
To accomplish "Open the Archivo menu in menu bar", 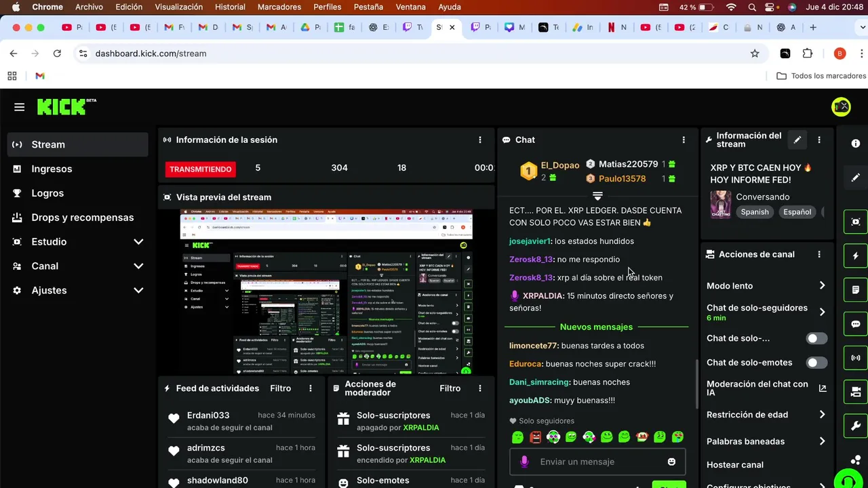I will 90,7.
